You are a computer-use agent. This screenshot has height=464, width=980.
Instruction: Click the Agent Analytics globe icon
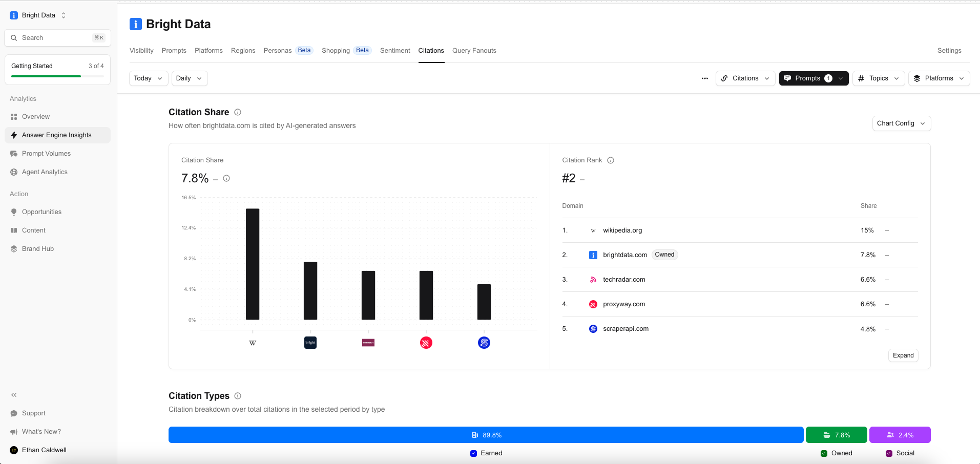14,172
